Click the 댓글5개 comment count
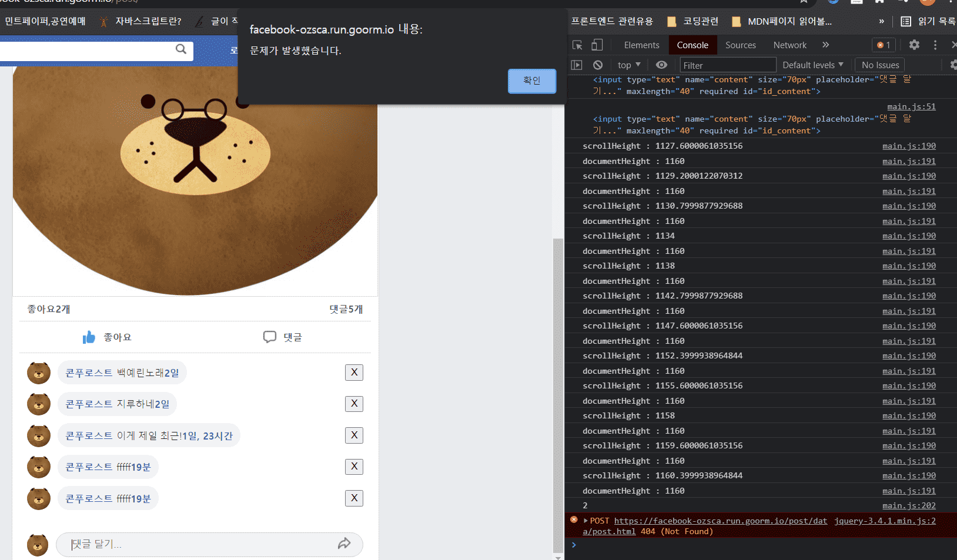This screenshot has width=957, height=560. point(346,309)
